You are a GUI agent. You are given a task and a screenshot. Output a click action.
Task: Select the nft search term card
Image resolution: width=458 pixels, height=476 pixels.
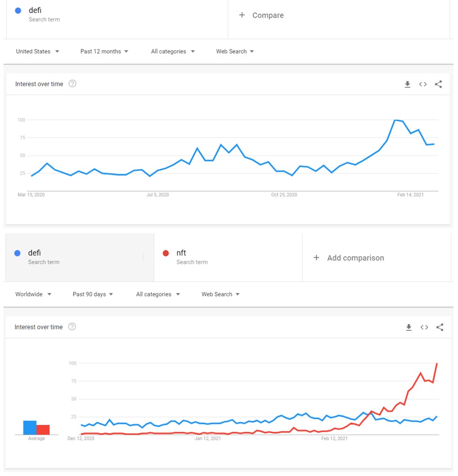click(x=228, y=257)
